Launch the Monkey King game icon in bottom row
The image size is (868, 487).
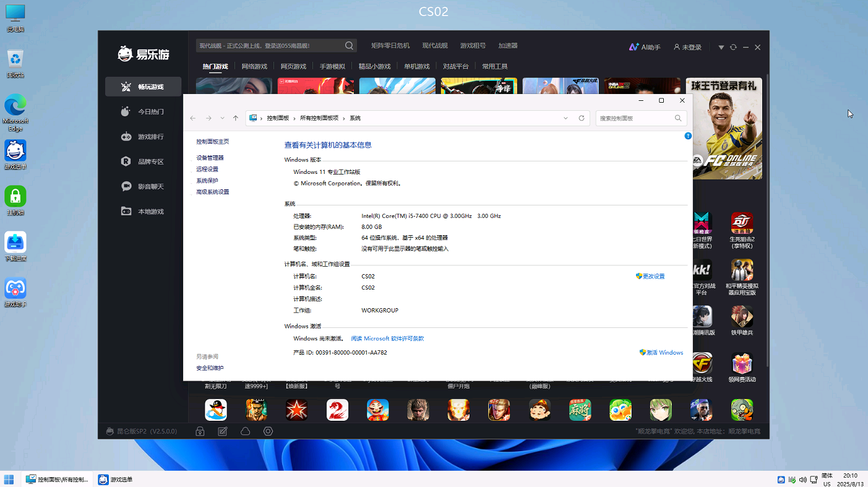418,410
